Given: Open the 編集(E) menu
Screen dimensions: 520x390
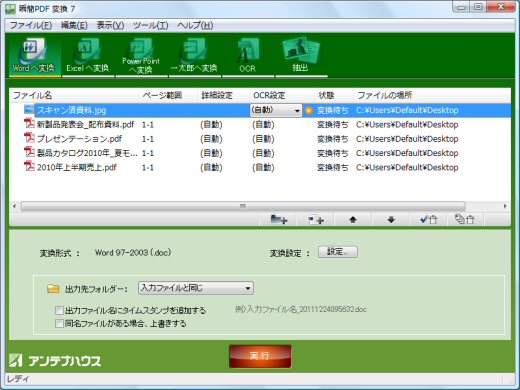Looking at the screenshot, I should click(x=74, y=25).
